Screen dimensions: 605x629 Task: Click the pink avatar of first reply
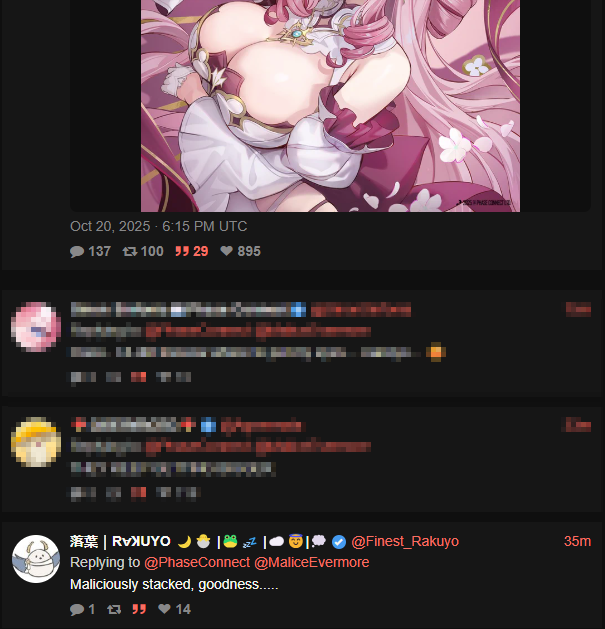[x=36, y=327]
